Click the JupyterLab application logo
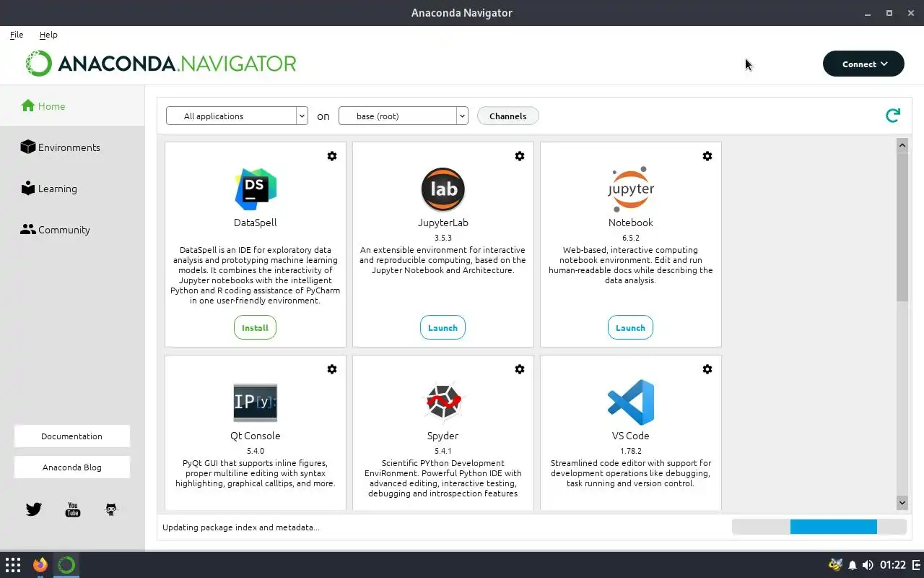 point(443,189)
